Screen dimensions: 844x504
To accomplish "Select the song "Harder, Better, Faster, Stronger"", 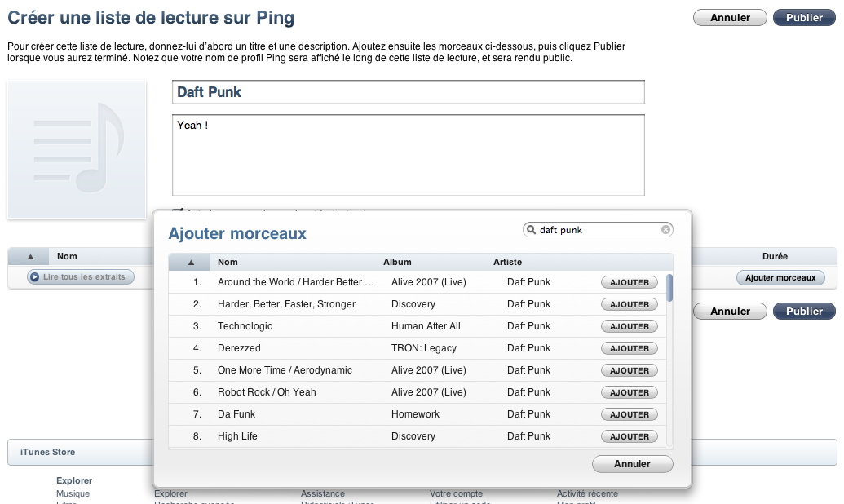I will pyautogui.click(x=286, y=304).
